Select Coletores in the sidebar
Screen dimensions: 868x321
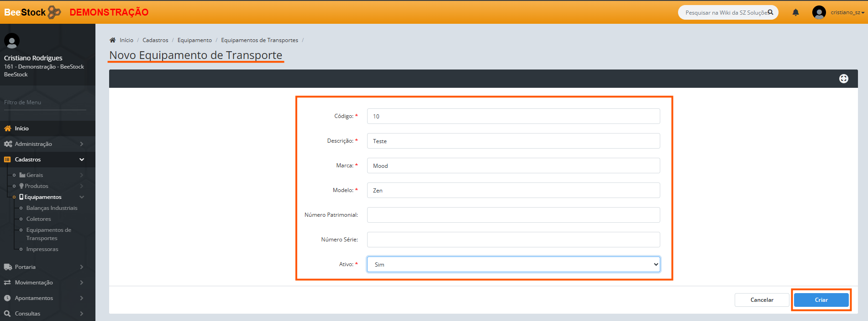pyautogui.click(x=38, y=219)
